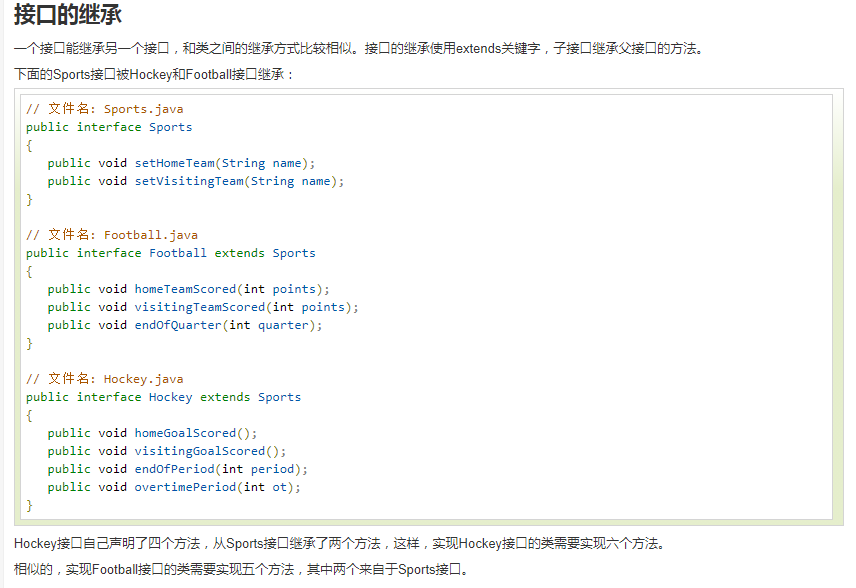The height and width of the screenshot is (588, 856).
Task: Click the visitingTeamScored(int points) method line
Action: 203,307
